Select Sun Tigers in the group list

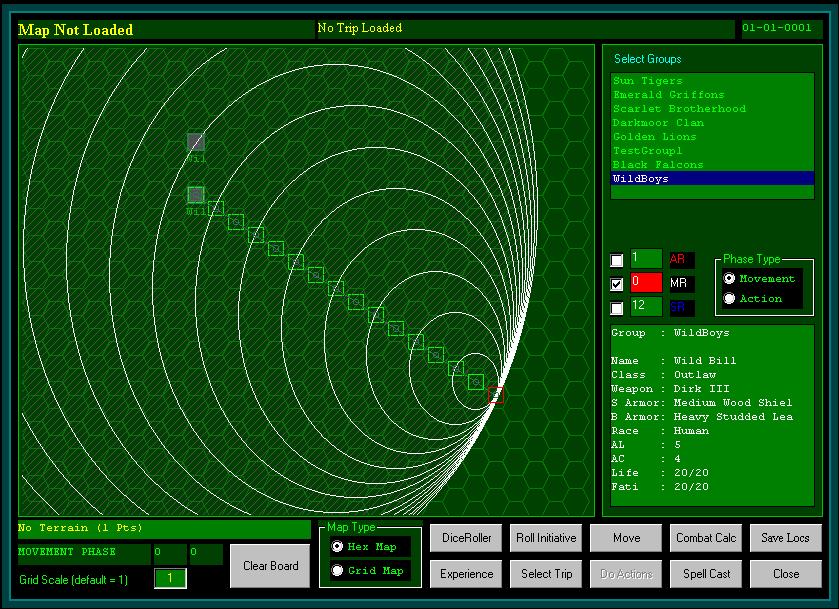[648, 81]
